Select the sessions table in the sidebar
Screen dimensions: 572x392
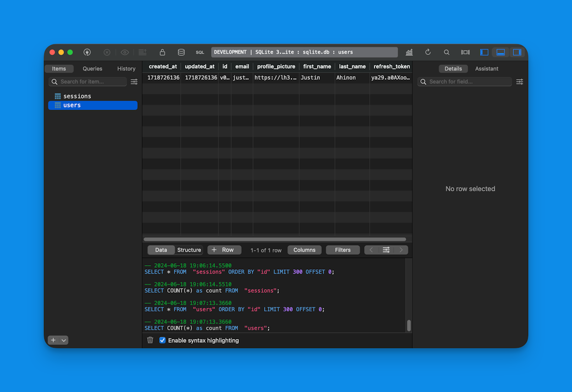tap(77, 96)
